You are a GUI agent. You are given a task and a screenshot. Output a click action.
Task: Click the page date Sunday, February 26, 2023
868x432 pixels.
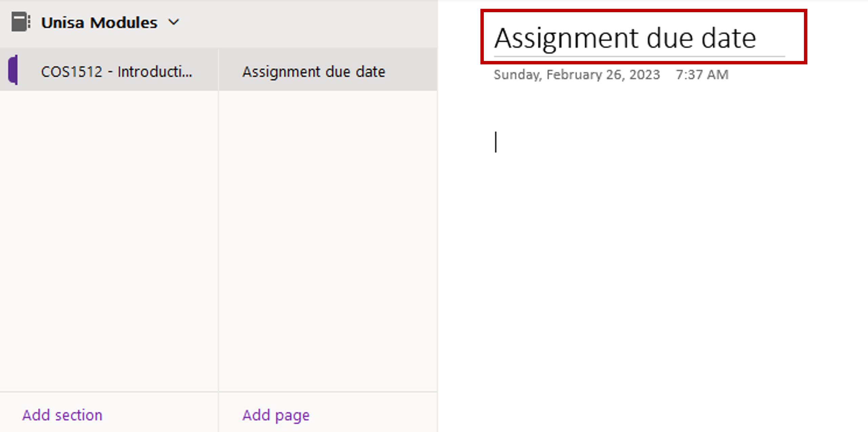click(x=577, y=75)
